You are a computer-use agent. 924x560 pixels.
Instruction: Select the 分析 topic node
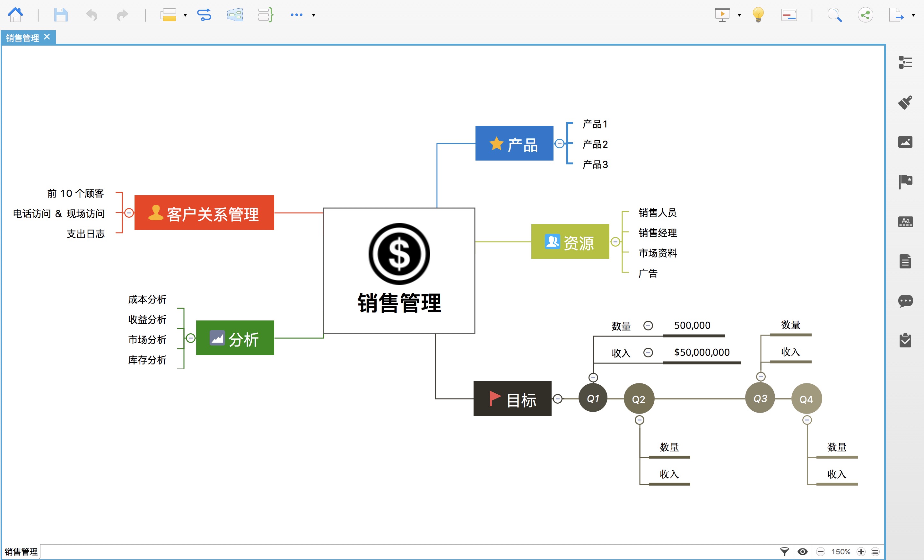click(x=235, y=338)
